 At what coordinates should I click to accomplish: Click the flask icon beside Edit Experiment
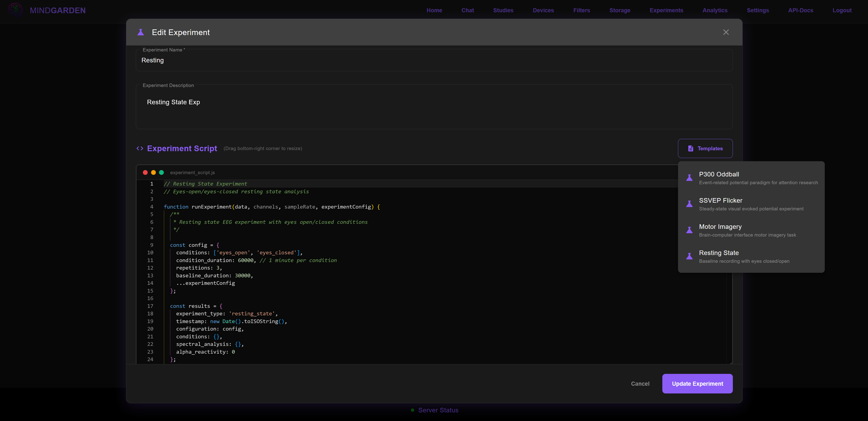tap(141, 32)
